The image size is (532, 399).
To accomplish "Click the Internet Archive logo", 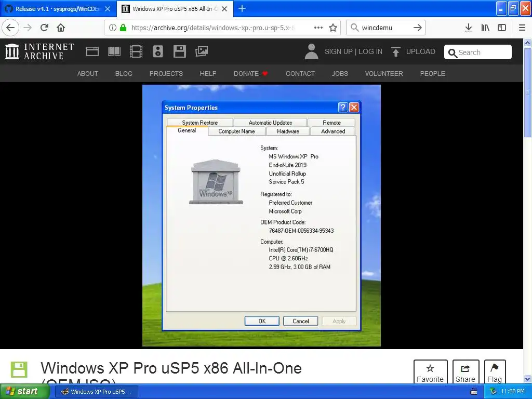I will point(39,51).
